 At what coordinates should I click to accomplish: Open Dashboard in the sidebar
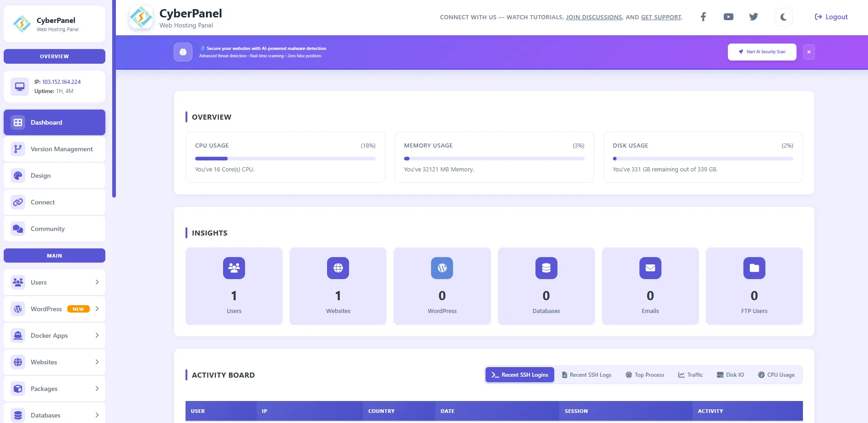55,122
